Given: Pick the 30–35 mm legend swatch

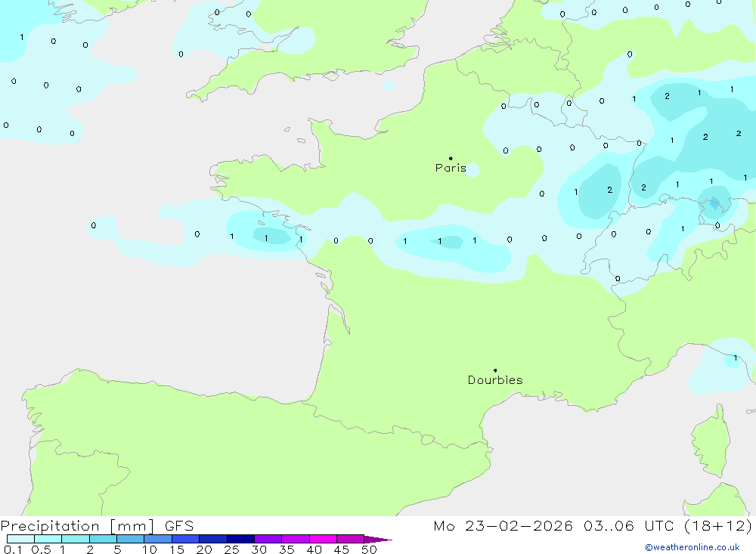Looking at the screenshot, I should coord(268,539).
